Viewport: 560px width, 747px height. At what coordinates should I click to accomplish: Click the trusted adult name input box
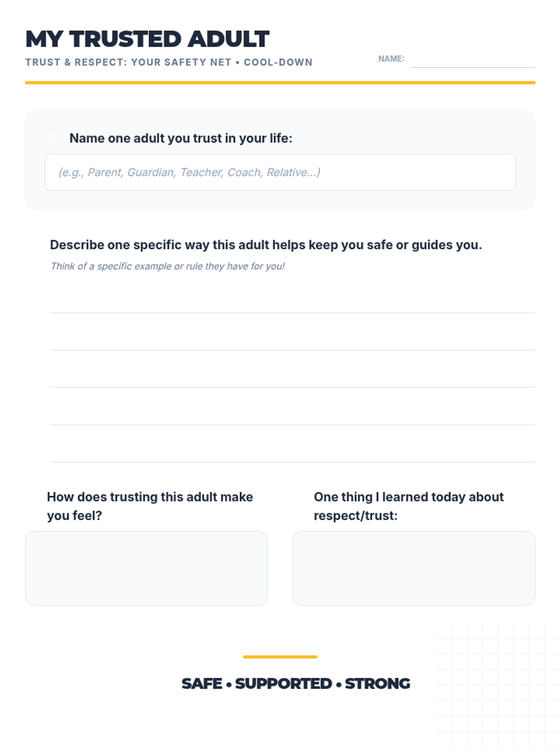point(280,172)
